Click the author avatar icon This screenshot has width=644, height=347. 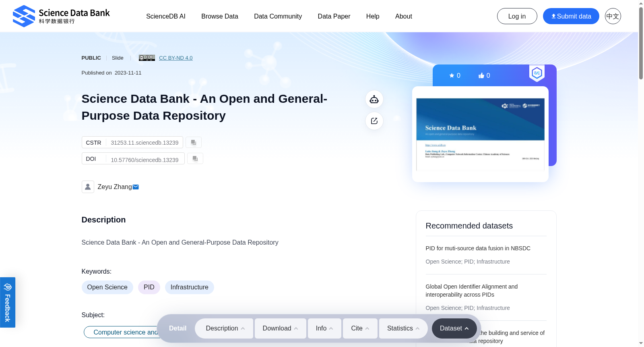tap(88, 187)
